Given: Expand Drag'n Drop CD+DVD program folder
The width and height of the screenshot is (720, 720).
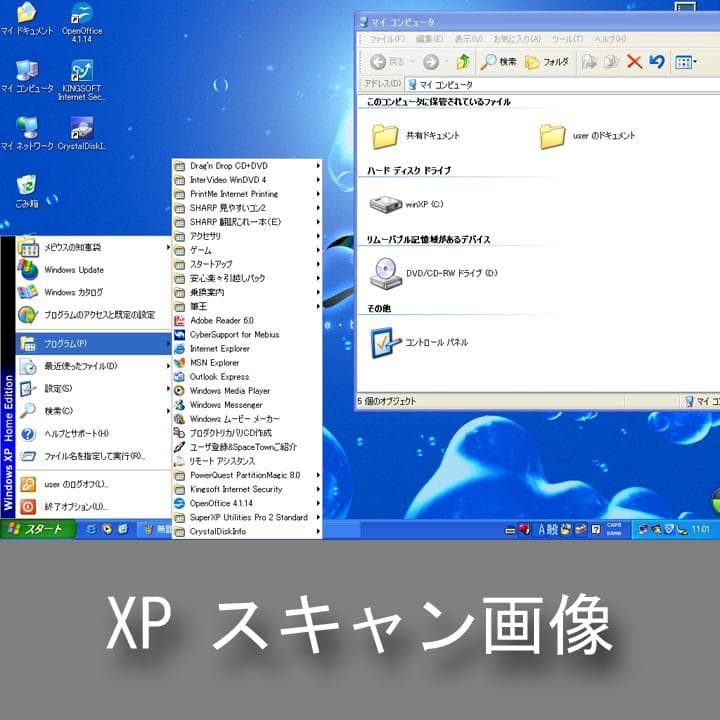Looking at the screenshot, I should coord(247,166).
